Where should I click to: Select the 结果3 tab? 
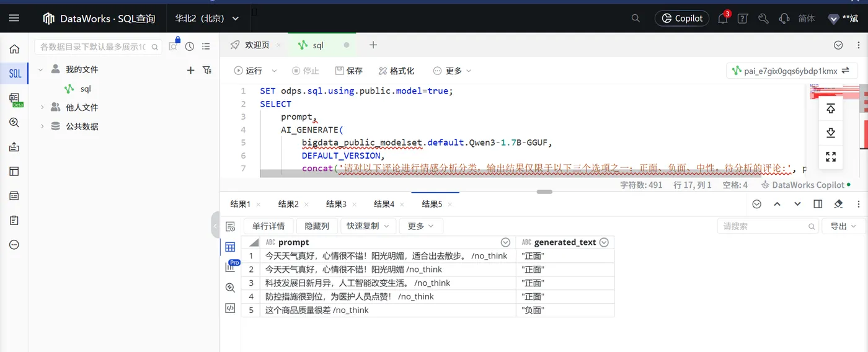pos(336,204)
